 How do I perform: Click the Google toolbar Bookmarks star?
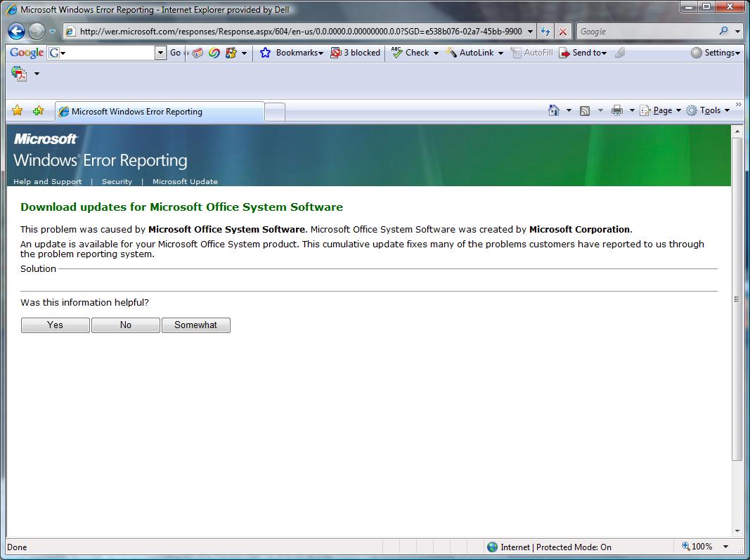pos(266,53)
